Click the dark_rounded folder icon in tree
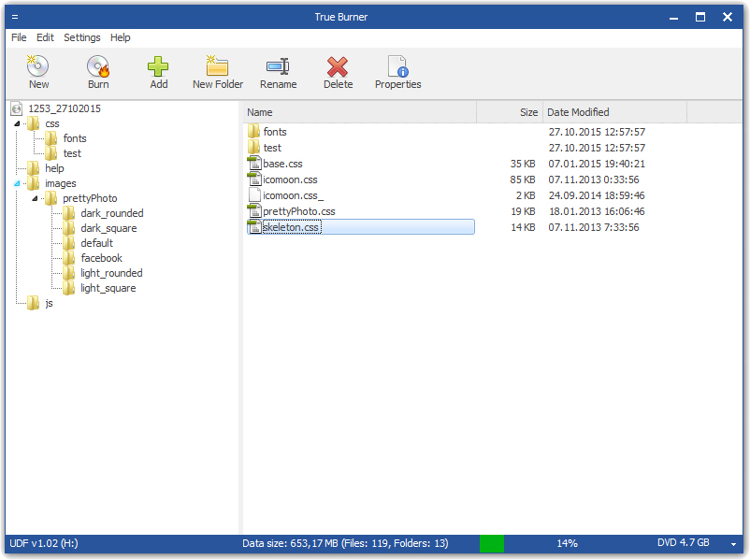Image resolution: width=750 pixels, height=560 pixels. 69,213
